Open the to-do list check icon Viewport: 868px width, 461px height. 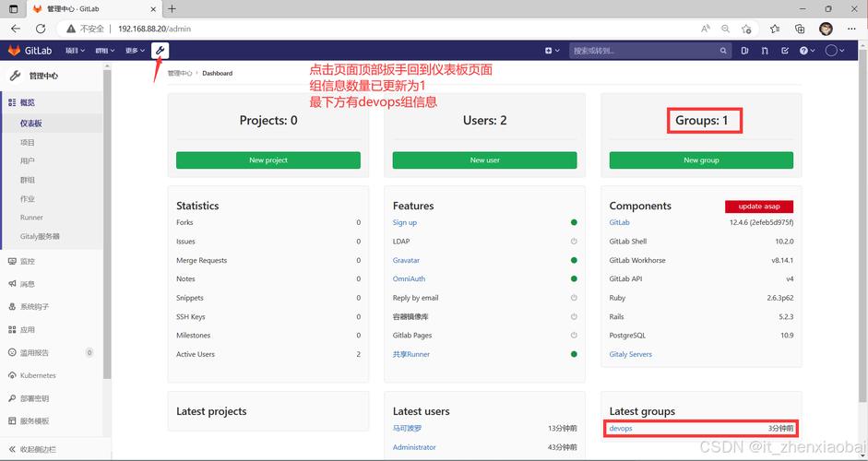coord(784,51)
